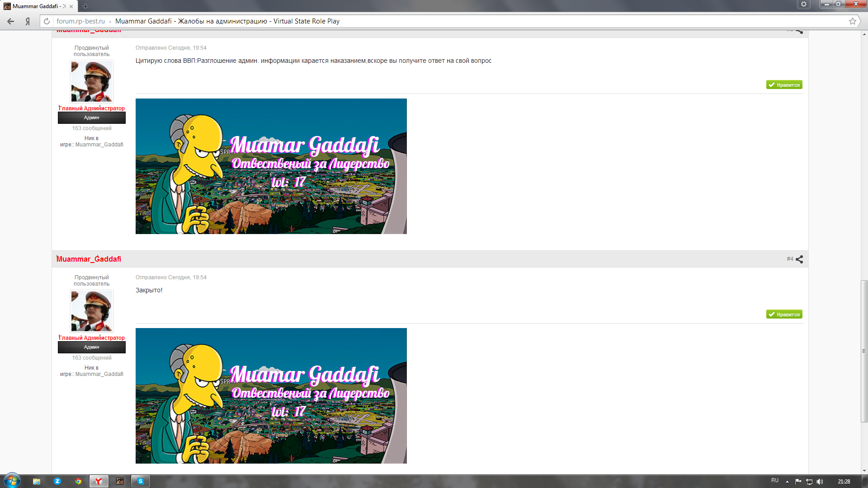The image size is (868, 488).
Task: Click the 21:28 system clock
Action: [x=844, y=482]
